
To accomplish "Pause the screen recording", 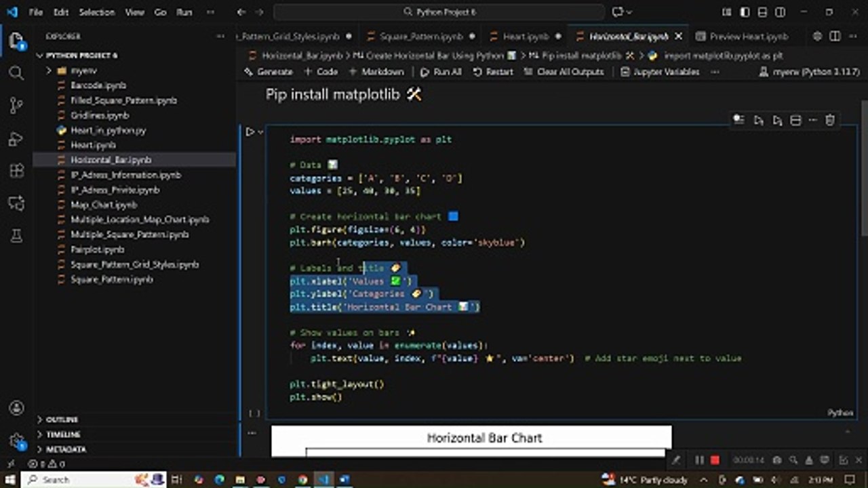I will tap(699, 460).
